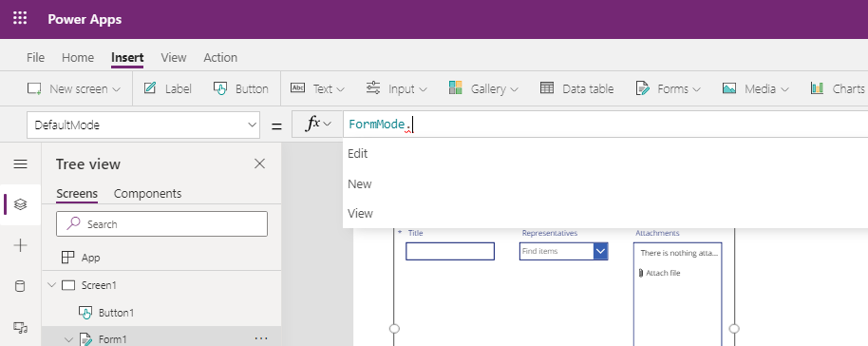Open the Action tab
The height and width of the screenshot is (346, 868).
click(x=220, y=58)
